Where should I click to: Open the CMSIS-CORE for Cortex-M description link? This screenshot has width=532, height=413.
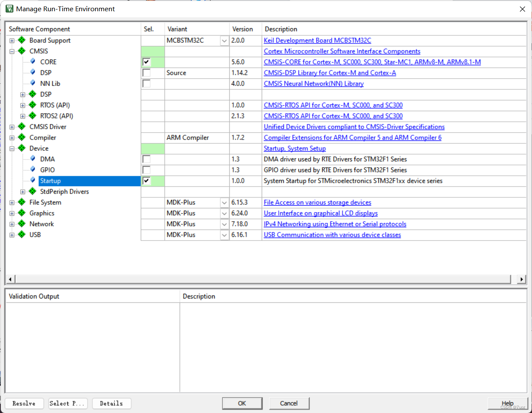click(372, 62)
